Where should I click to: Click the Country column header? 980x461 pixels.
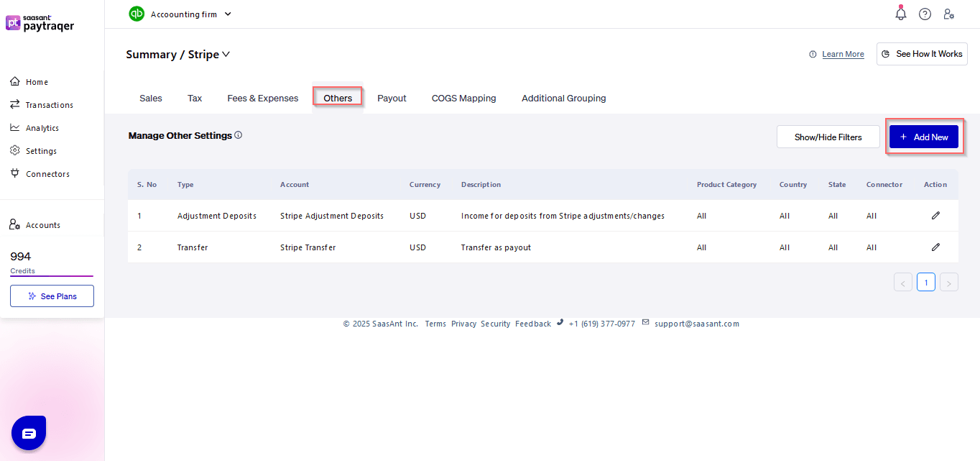(793, 185)
